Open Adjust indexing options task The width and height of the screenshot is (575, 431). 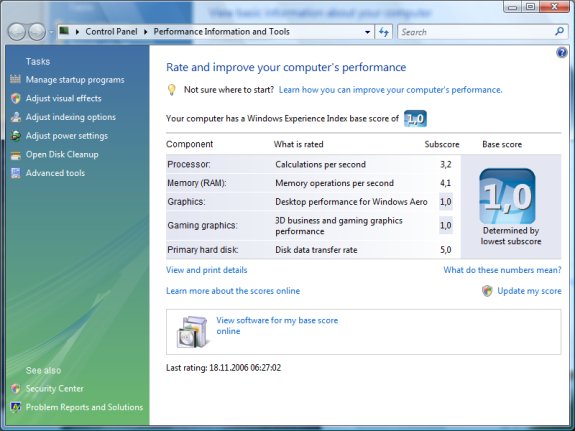(71, 117)
